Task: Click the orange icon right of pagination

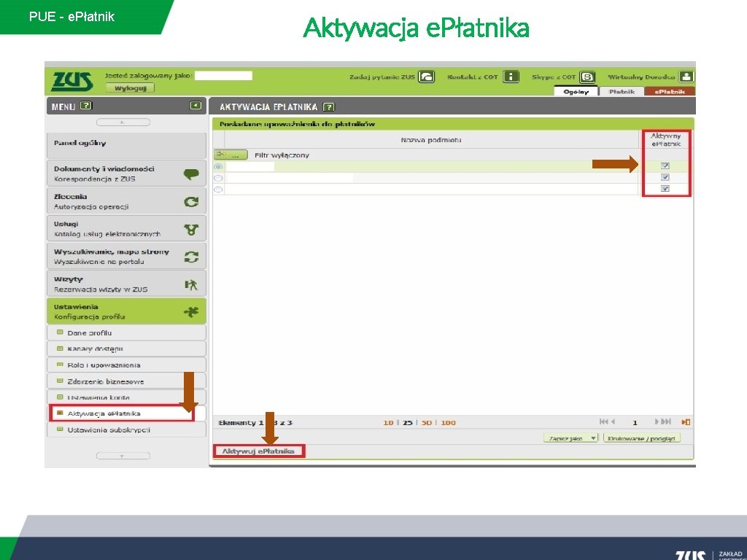Action: coord(686,422)
